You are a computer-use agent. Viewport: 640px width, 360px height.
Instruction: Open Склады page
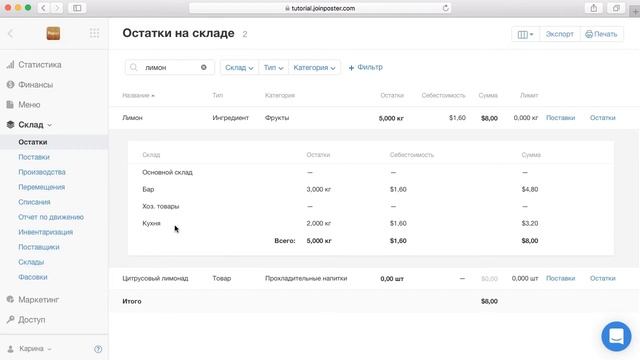[31, 262]
